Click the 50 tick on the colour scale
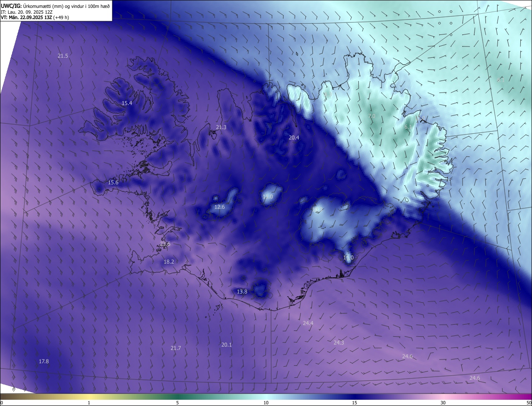The height and width of the screenshot is (406, 532). tap(529, 403)
